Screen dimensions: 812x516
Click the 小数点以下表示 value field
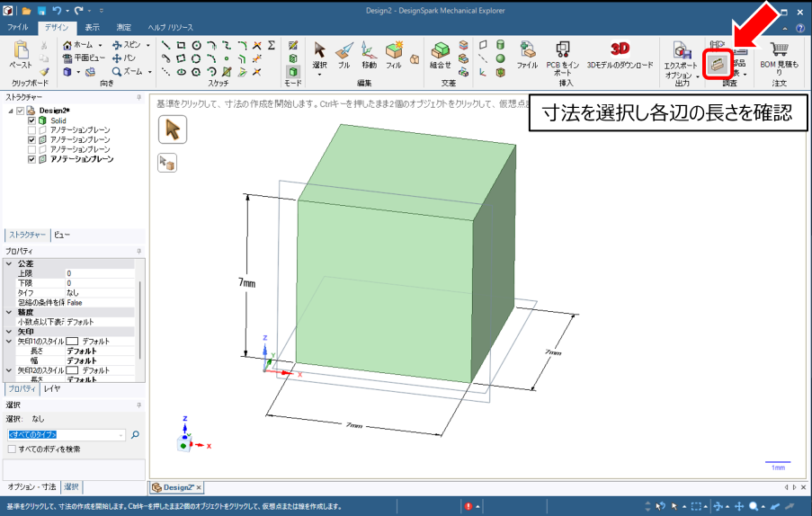99,321
